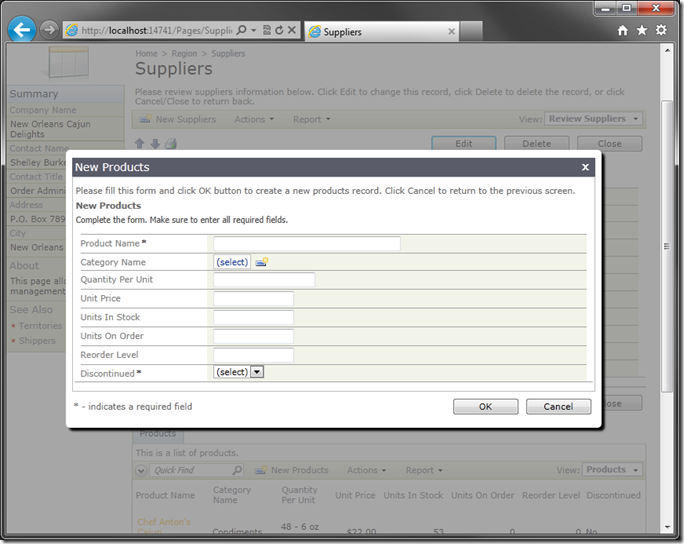Click the compatibility view icon in address bar

click(x=267, y=30)
